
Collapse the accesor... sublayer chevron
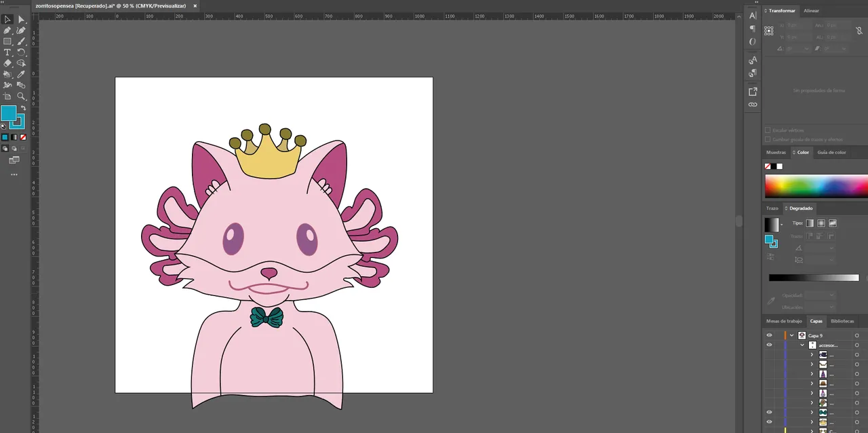click(x=802, y=345)
